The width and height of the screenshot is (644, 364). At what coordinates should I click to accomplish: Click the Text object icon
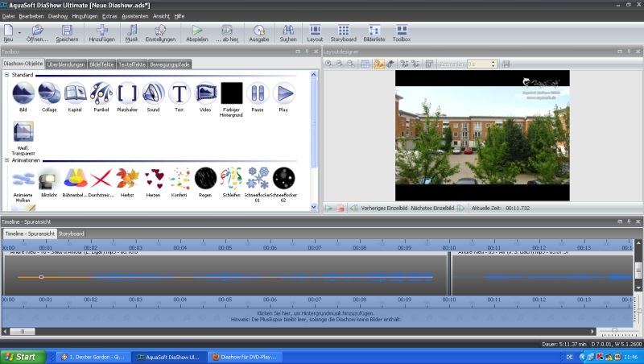point(179,93)
